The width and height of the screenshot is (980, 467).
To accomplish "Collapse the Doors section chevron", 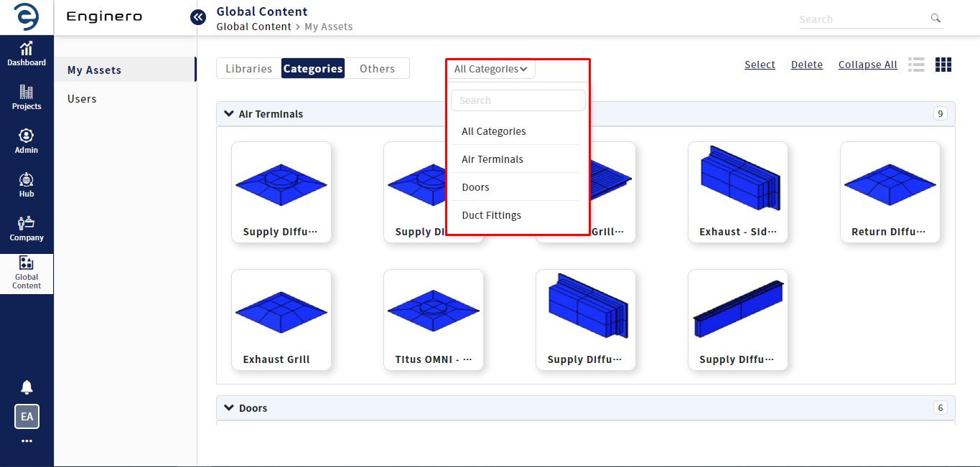I will coord(229,407).
